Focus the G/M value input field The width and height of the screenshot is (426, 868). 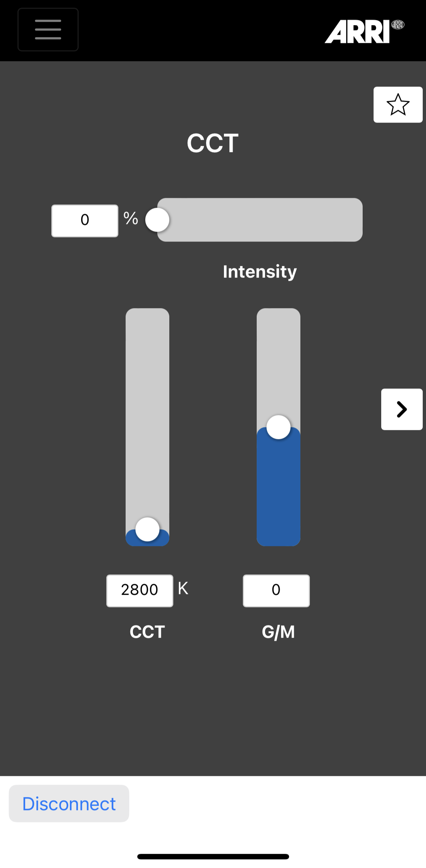[x=276, y=590]
